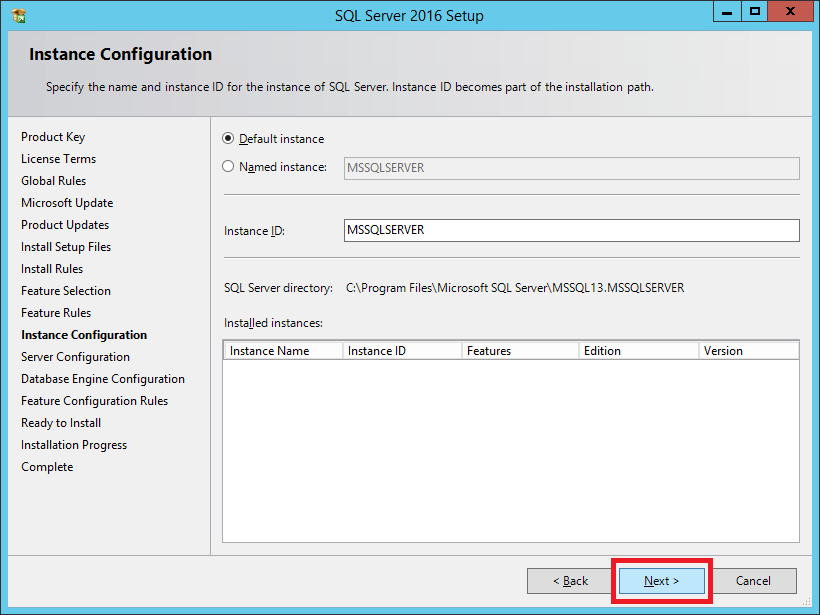
Task: Select Server Configuration in the sidebar
Action: [x=75, y=357]
